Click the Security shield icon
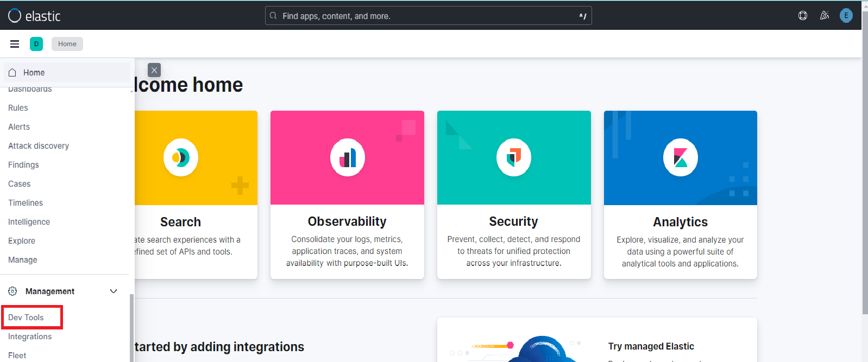868x362 pixels. click(513, 157)
